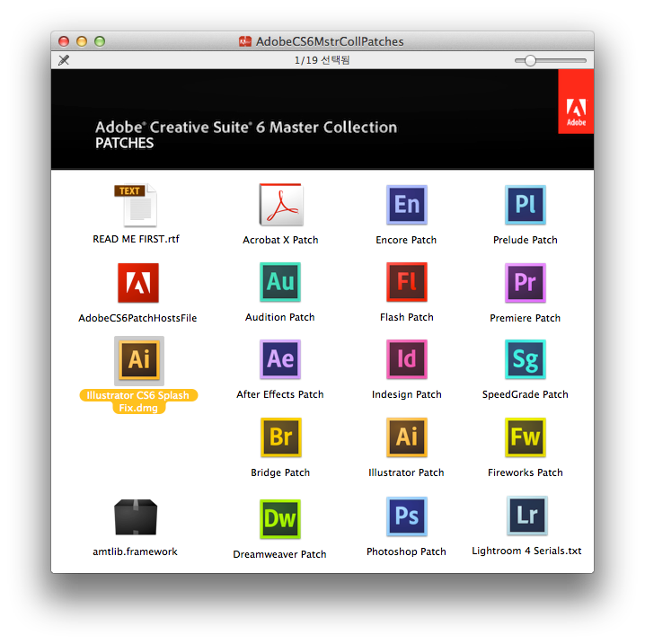
Task: Select the amtlib.framework package icon
Action: [x=136, y=517]
